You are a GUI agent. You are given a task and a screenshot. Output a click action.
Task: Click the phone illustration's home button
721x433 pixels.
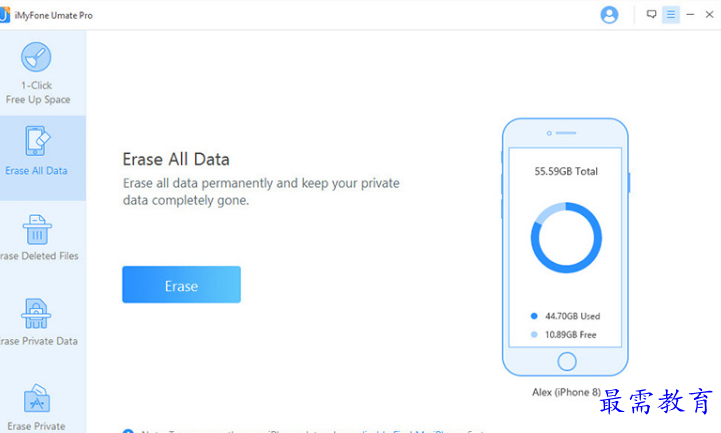pyautogui.click(x=566, y=361)
